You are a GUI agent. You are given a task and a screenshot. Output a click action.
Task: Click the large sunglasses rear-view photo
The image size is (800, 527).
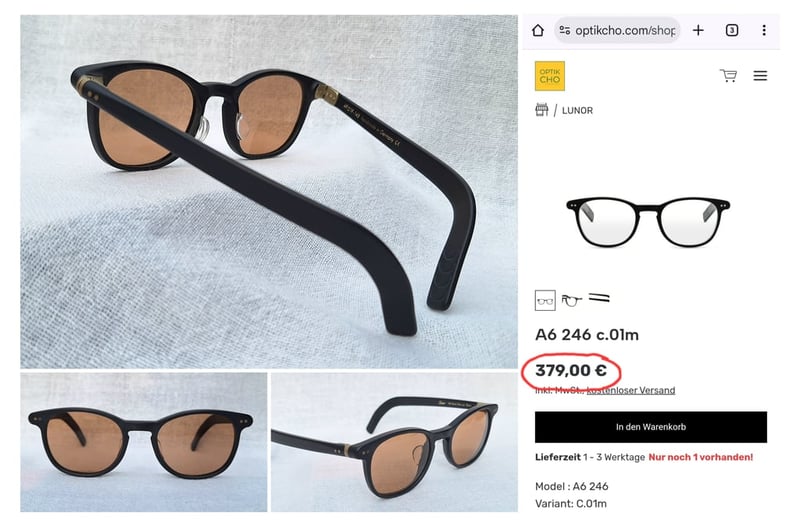[x=268, y=190]
